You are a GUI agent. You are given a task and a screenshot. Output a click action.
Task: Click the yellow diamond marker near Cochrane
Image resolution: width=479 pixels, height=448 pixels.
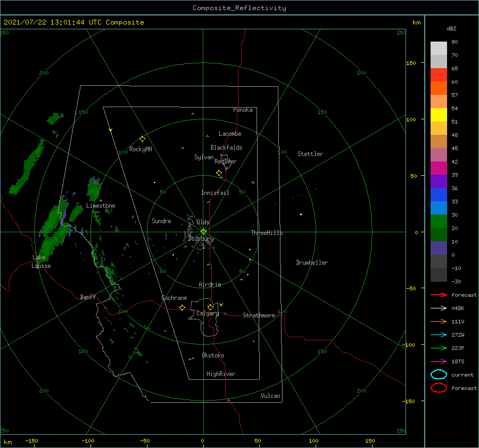pyautogui.click(x=182, y=308)
